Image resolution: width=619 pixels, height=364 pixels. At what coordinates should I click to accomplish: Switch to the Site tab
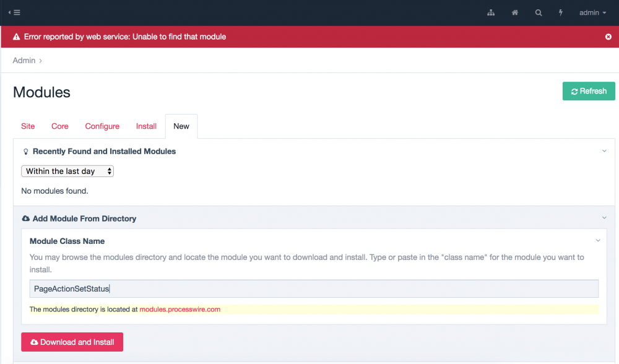click(x=28, y=126)
